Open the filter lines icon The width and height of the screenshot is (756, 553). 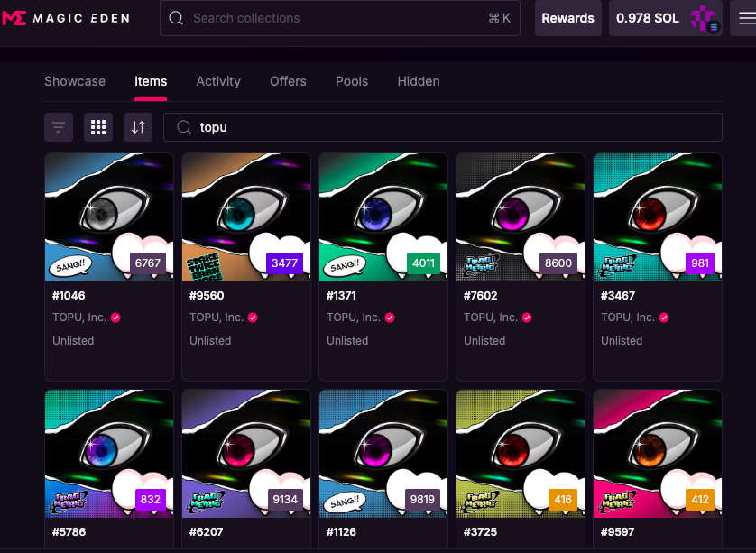point(59,127)
